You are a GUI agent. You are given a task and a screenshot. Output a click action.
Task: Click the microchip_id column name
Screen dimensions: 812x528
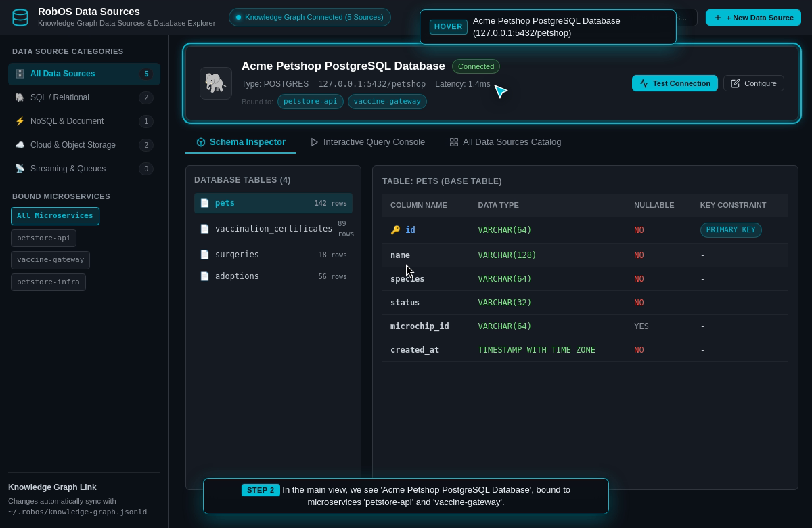click(420, 326)
